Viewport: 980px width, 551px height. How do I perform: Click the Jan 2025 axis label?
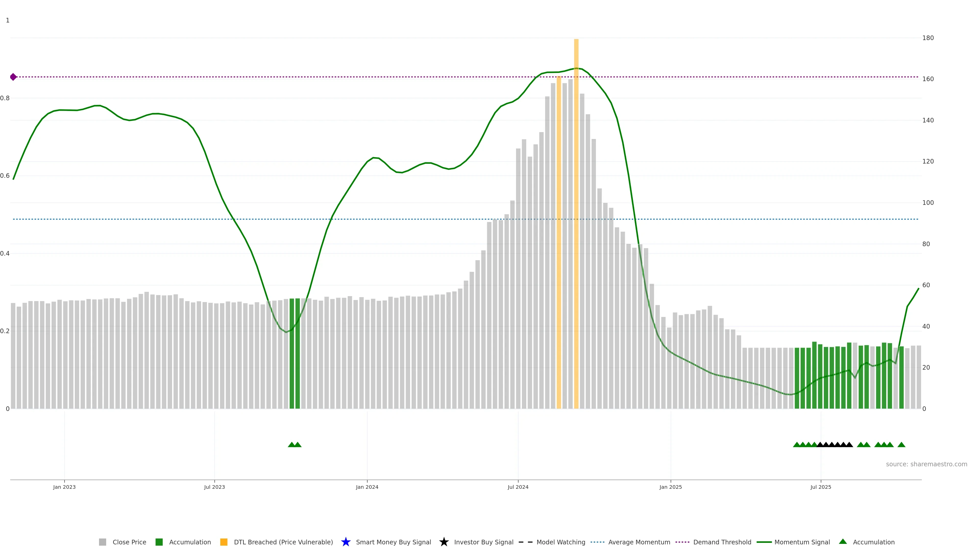[x=670, y=487]
